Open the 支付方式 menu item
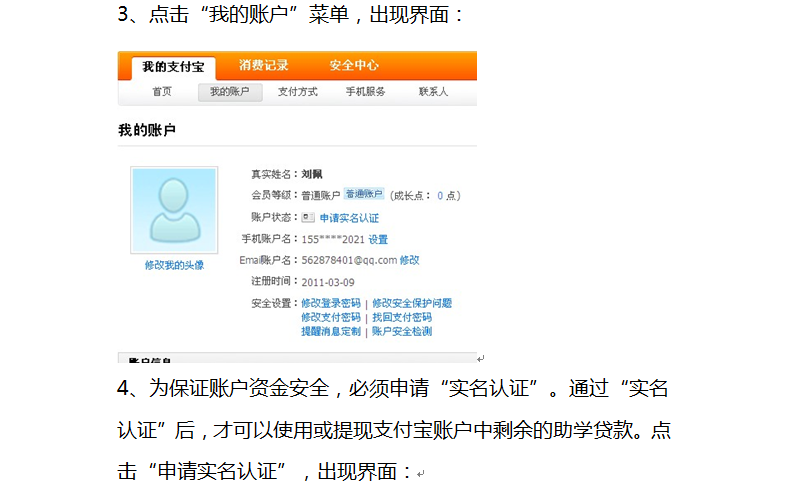 (297, 92)
